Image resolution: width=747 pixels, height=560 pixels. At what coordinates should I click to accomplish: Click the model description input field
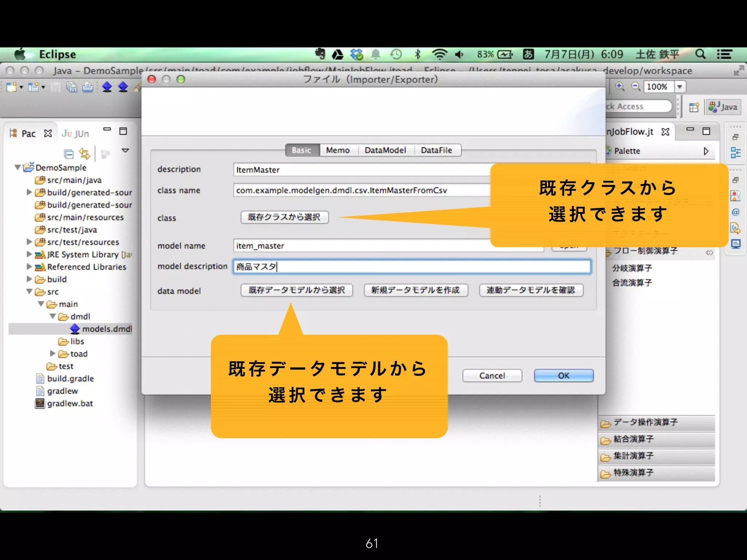411,267
